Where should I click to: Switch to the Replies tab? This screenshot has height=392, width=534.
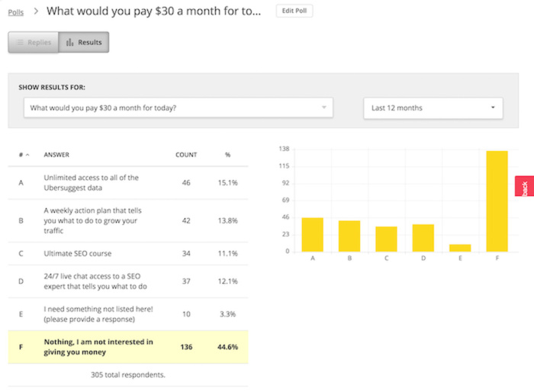point(33,43)
